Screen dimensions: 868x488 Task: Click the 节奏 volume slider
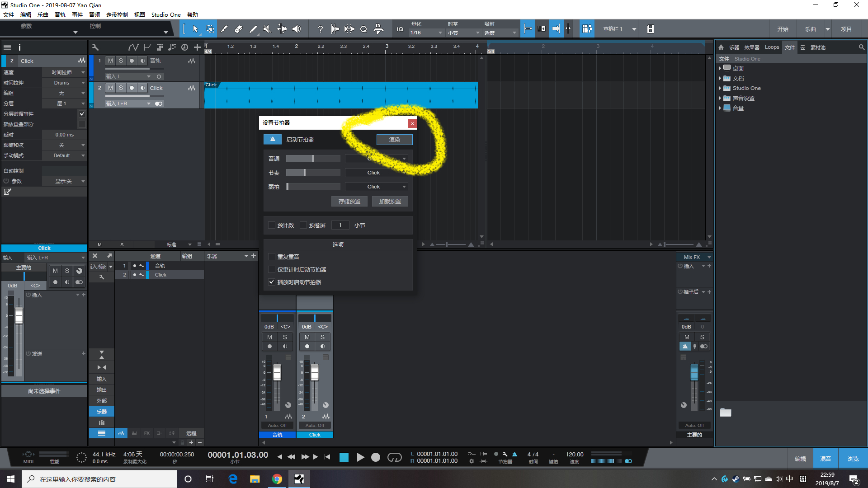pos(313,173)
